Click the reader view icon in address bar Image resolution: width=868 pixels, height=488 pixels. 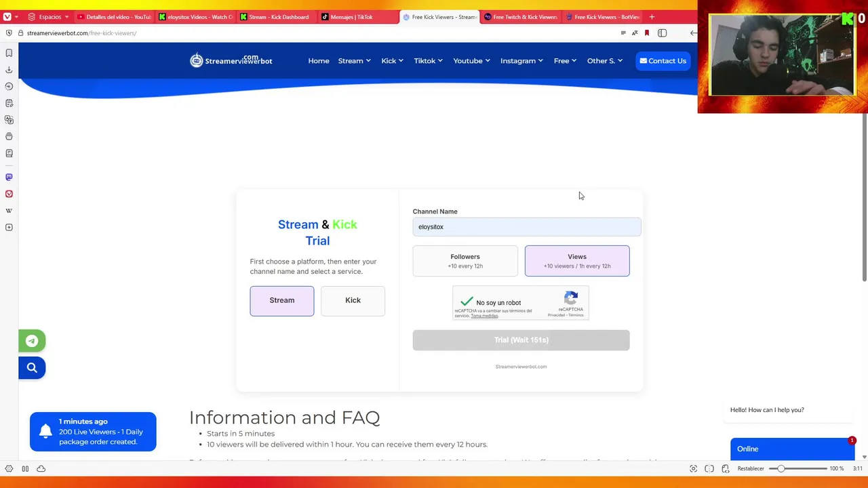click(623, 33)
